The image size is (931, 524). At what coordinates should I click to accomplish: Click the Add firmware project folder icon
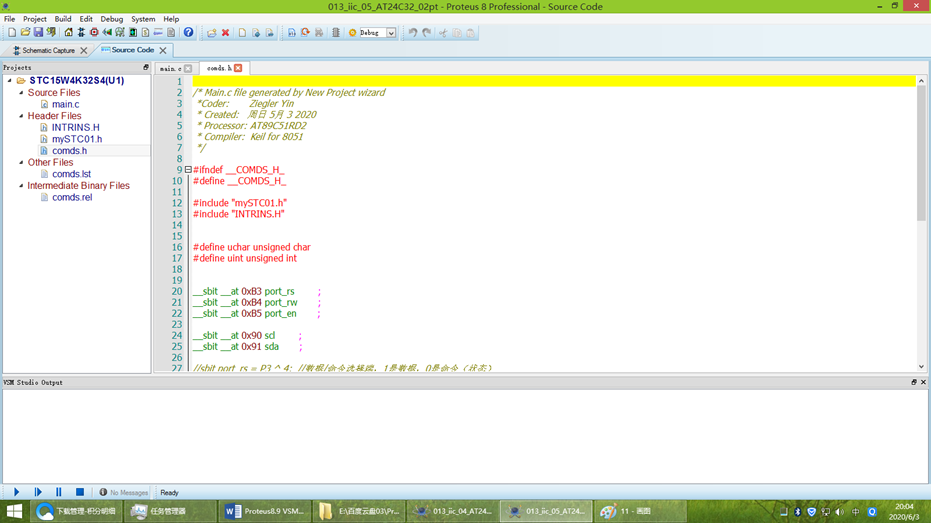(211, 33)
